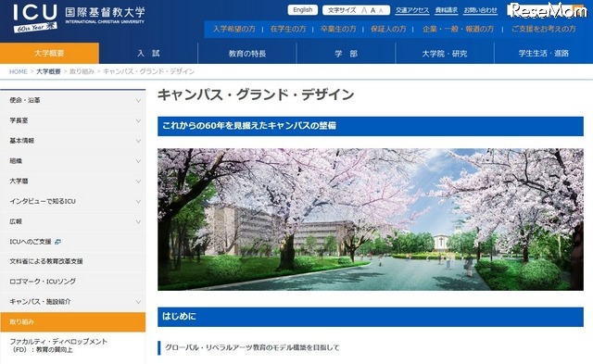593x364 pixels.
Task: Open 在学生の方 audience link
Action: coord(288,29)
